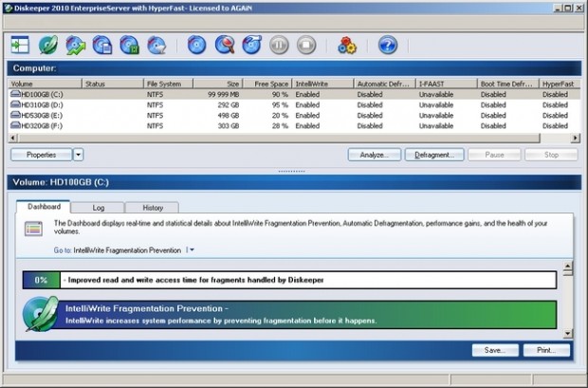The height and width of the screenshot is (388, 588).
Task: Click the 498 GB size cell
Action: (x=229, y=115)
